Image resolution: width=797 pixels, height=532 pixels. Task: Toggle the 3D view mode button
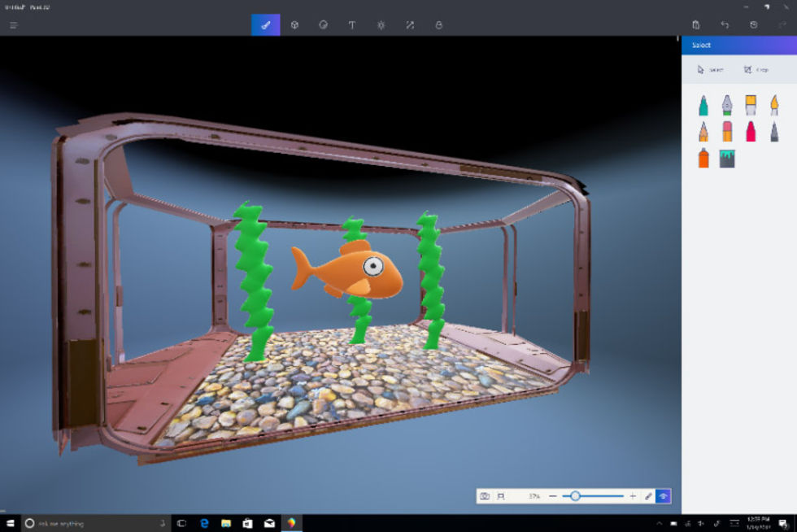coord(664,496)
